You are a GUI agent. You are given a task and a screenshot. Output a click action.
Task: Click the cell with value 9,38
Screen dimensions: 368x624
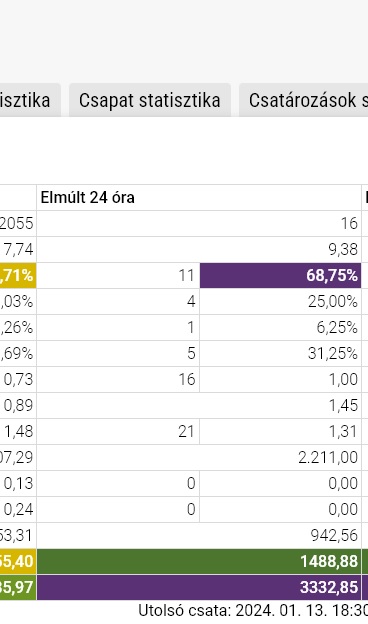(199, 250)
